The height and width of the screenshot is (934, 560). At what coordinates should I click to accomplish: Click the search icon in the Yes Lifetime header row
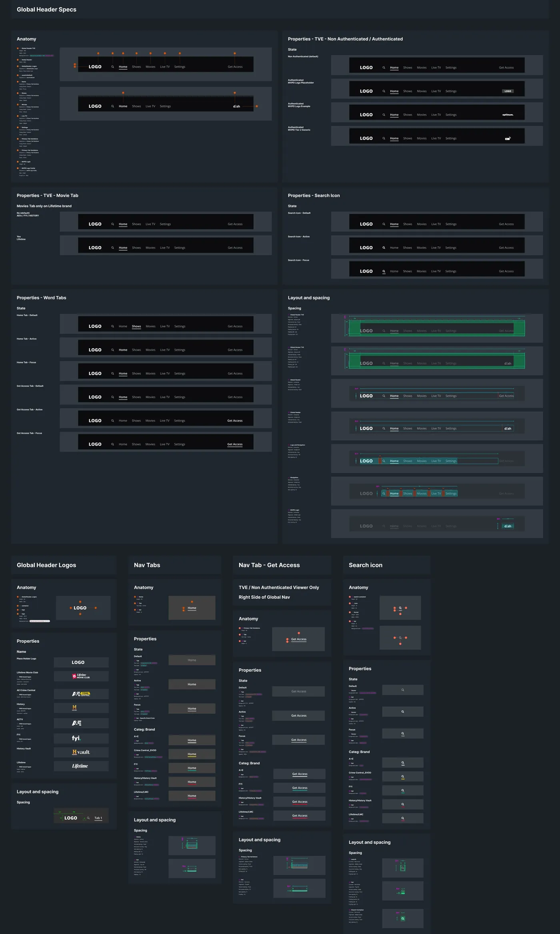point(112,248)
